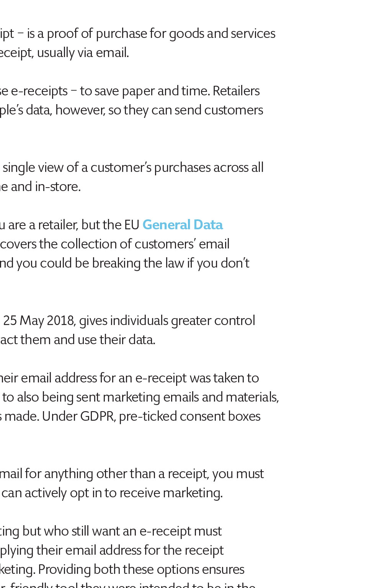Click the line 'act them and use their data.'
Viewport: 392px width, 588px height.
pos(78,340)
